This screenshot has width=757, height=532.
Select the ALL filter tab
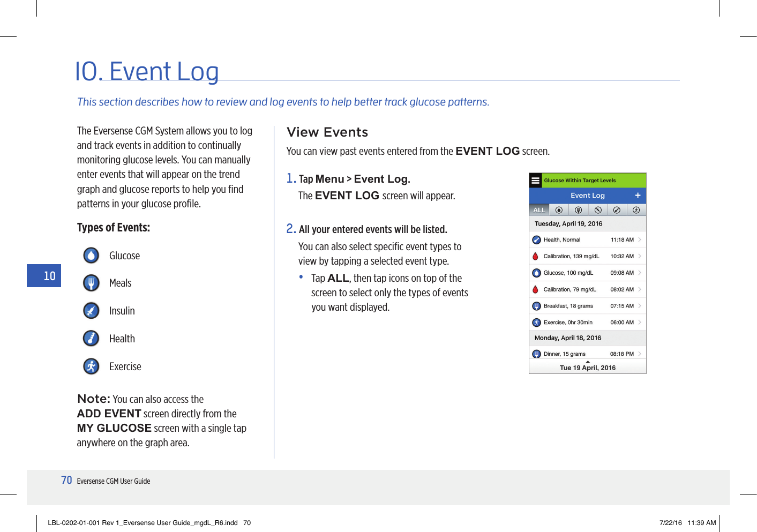tap(539, 210)
